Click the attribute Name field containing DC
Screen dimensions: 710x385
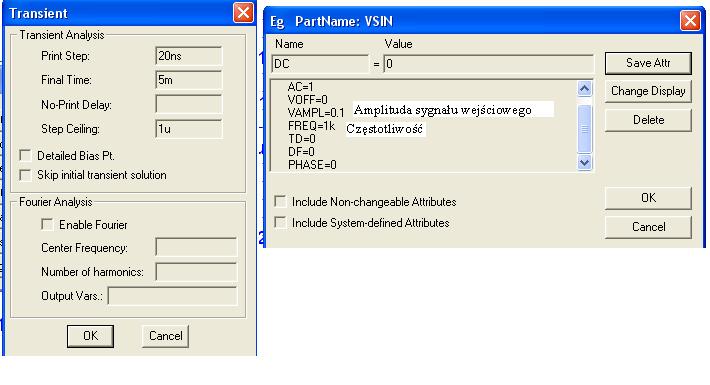(320, 64)
